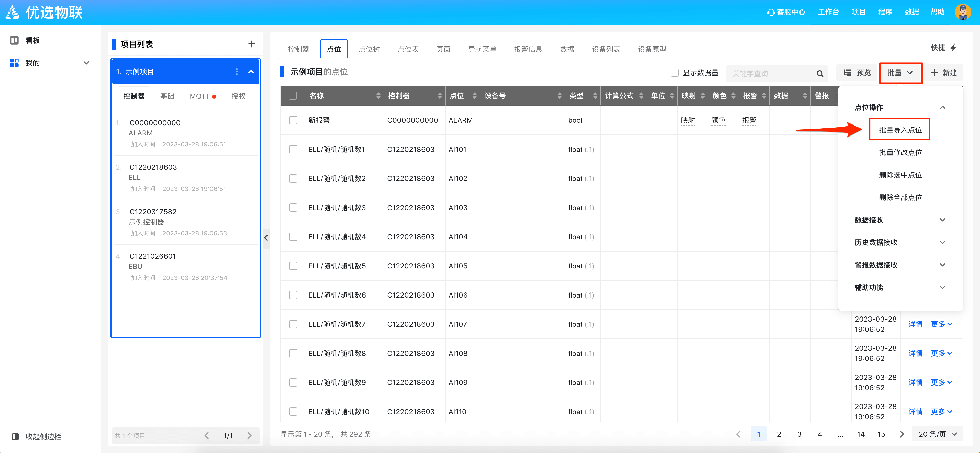Click the 颜色 link in 新报警 row

click(718, 121)
